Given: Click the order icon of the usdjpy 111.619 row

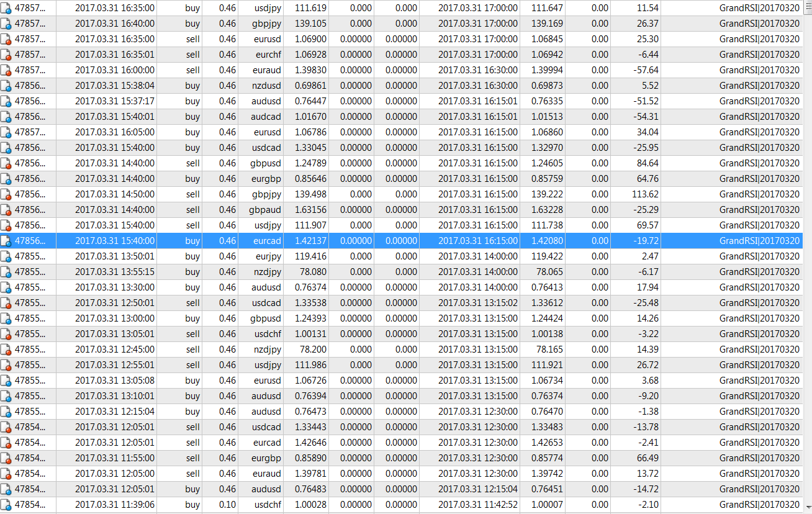Looking at the screenshot, I should pyautogui.click(x=6, y=8).
